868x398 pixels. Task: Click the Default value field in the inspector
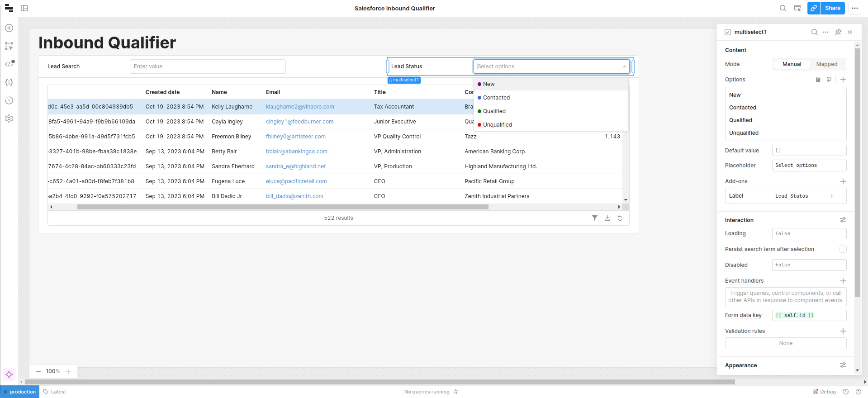[x=809, y=151]
